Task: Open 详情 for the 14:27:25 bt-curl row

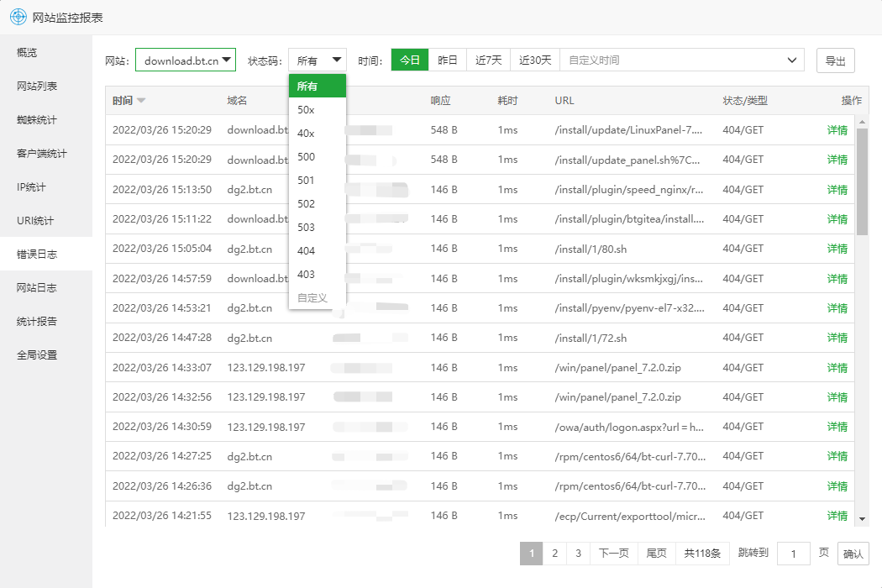Action: (x=837, y=456)
